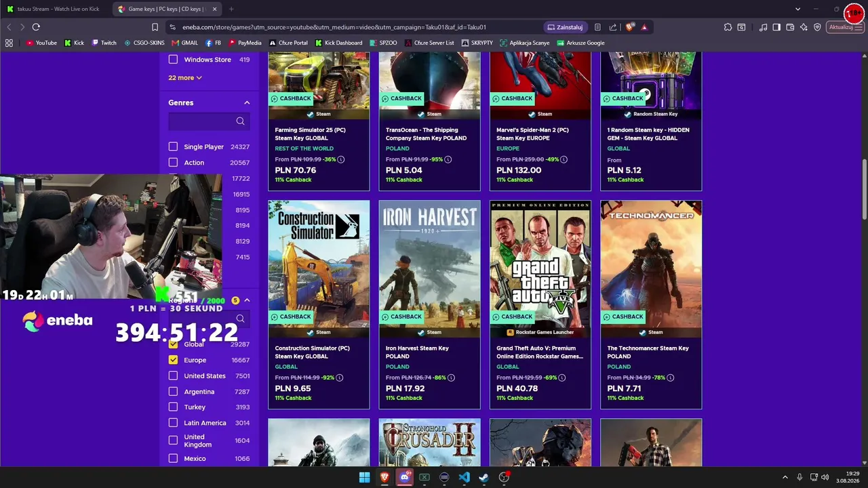This screenshot has height=488, width=868.
Task: Collapse the Genres filter section
Action: 247,102
